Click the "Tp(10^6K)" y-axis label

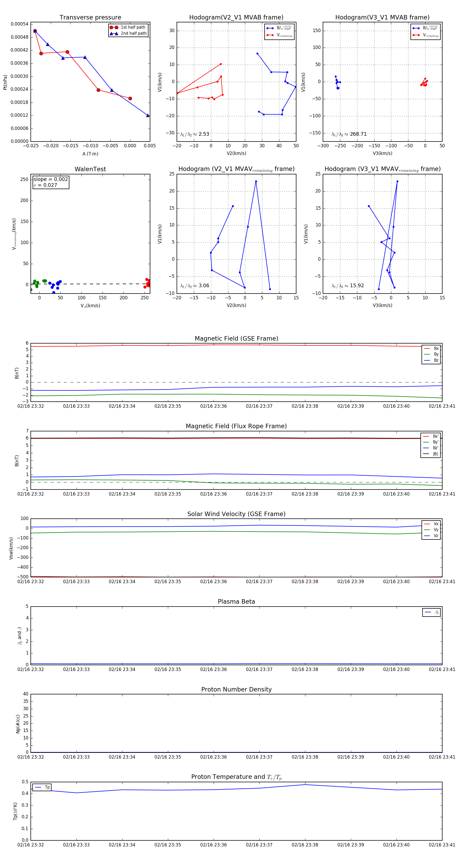tap(15, 811)
